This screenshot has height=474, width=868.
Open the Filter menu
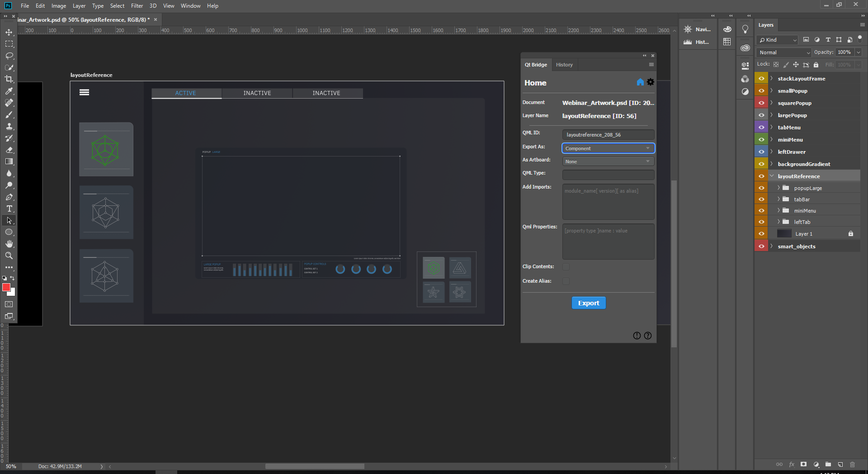pyautogui.click(x=137, y=5)
